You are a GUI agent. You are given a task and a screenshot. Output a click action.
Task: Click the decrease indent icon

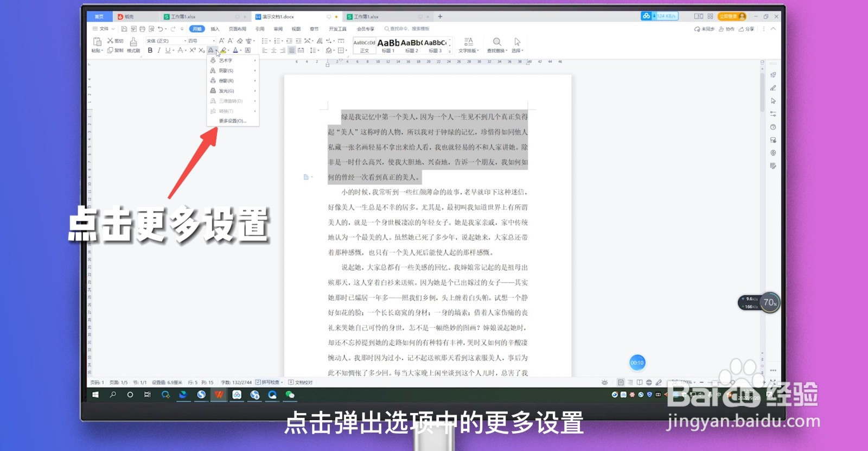[289, 41]
